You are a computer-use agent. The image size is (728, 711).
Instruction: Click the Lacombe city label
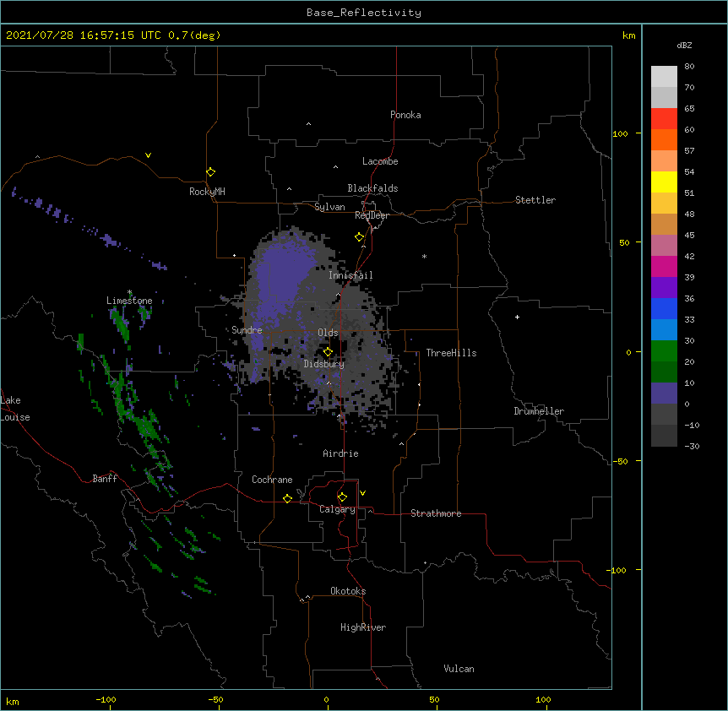pyautogui.click(x=380, y=161)
